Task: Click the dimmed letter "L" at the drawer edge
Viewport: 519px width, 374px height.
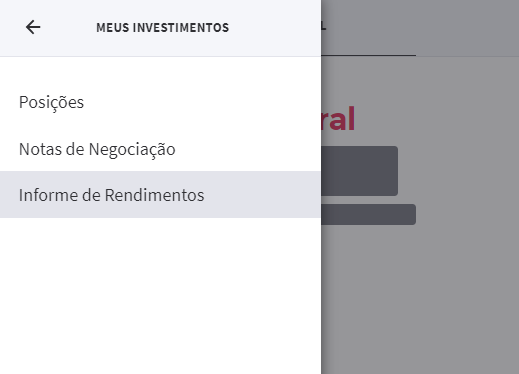Action: (x=324, y=27)
